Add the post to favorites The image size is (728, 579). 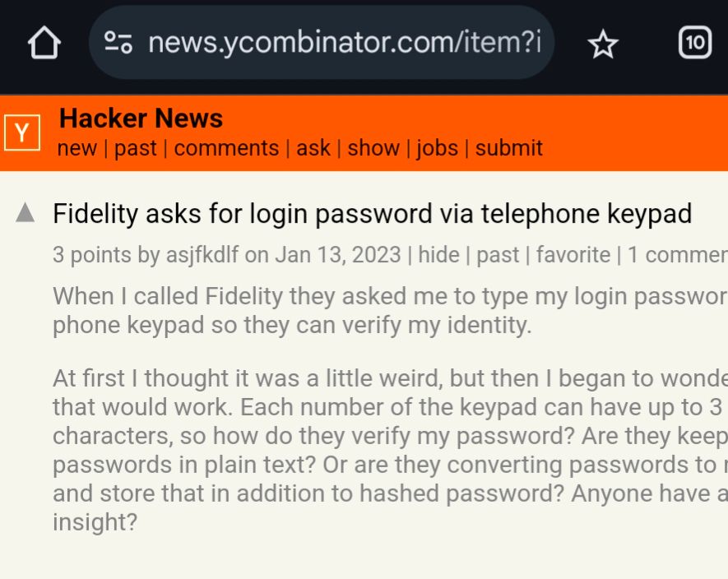pyautogui.click(x=573, y=255)
